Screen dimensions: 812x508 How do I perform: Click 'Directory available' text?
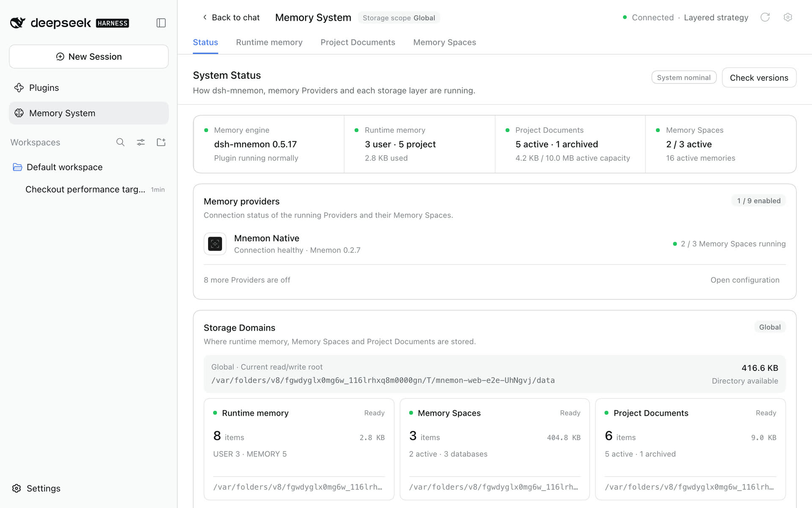click(x=745, y=381)
